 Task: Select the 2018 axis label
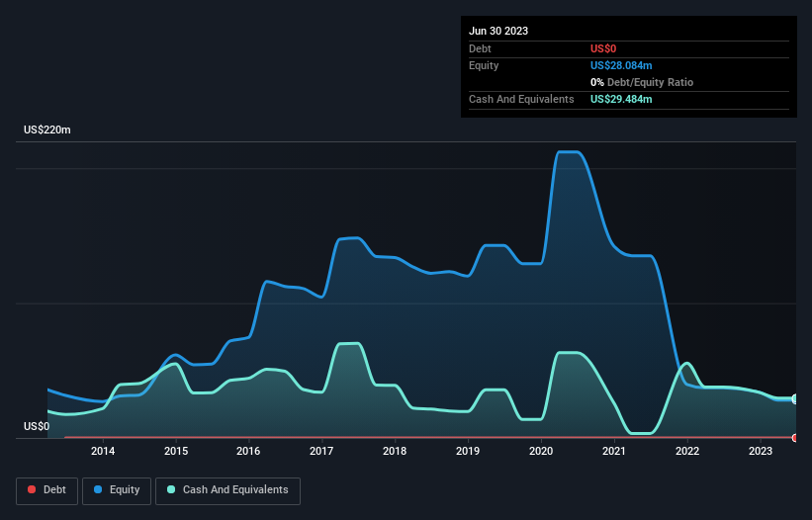click(x=395, y=451)
